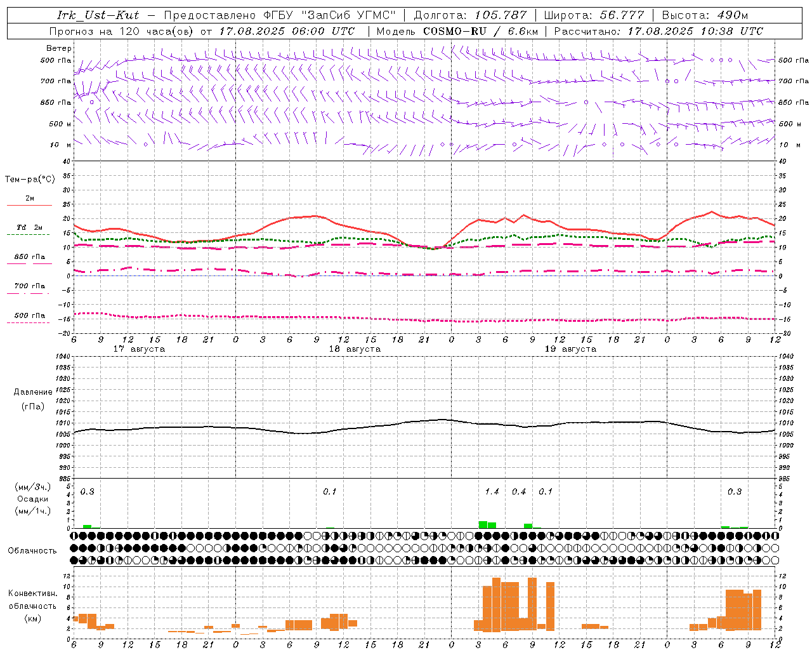This screenshot has width=812, height=650.
Task: Select the 10 м wind level label on left axis
Action: pyautogui.click(x=60, y=145)
